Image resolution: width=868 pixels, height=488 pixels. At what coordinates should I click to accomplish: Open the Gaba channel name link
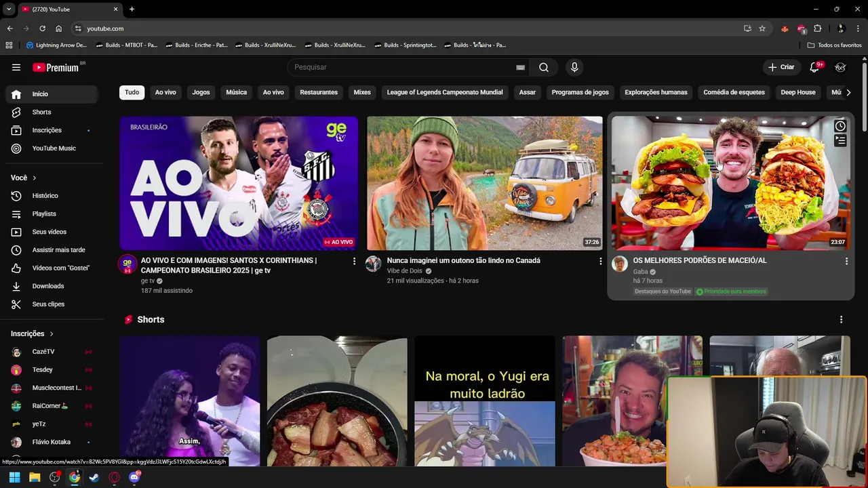click(x=641, y=271)
